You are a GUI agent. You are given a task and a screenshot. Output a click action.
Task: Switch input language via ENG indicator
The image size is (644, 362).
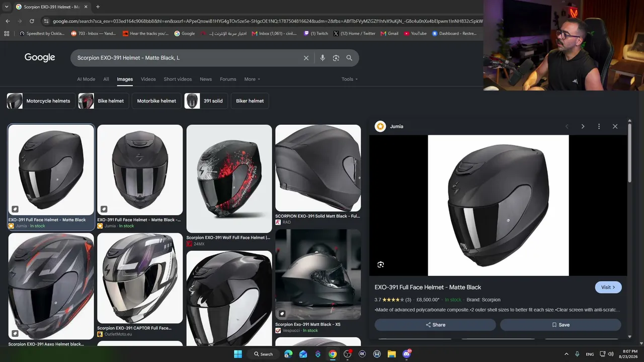click(x=590, y=354)
